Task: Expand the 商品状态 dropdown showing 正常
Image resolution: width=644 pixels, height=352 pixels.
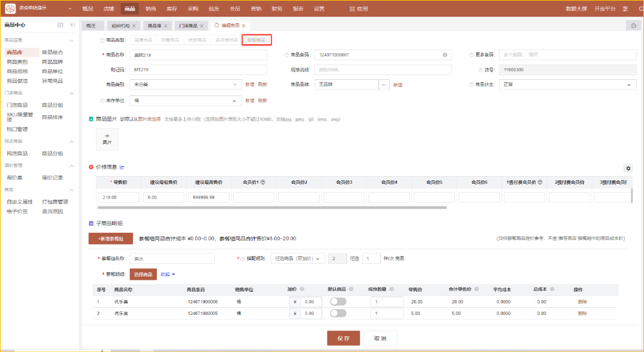Action: (x=568, y=85)
